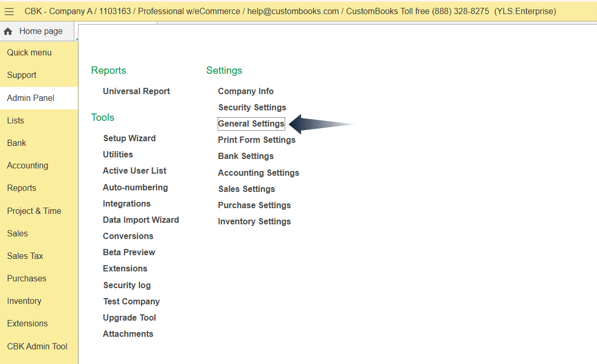View the Security log
The width and height of the screenshot is (597, 364).
click(127, 285)
